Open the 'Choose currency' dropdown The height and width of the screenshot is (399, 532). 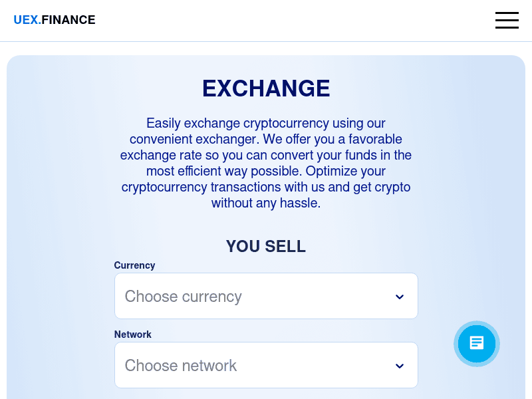click(x=266, y=296)
